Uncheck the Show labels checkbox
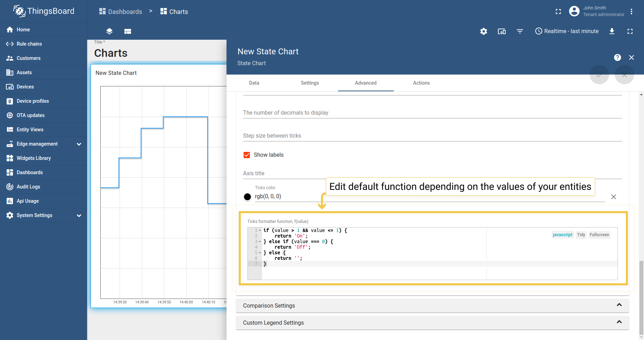This screenshot has height=340, width=644. (247, 155)
